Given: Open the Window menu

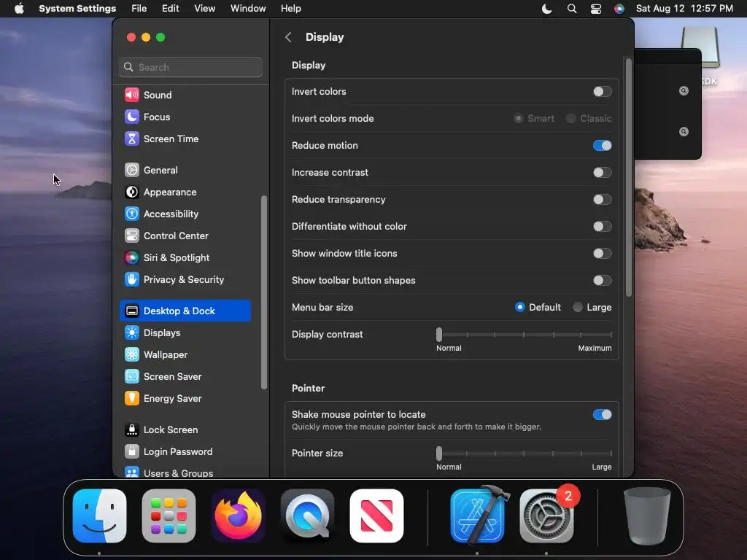Looking at the screenshot, I should pyautogui.click(x=248, y=9).
